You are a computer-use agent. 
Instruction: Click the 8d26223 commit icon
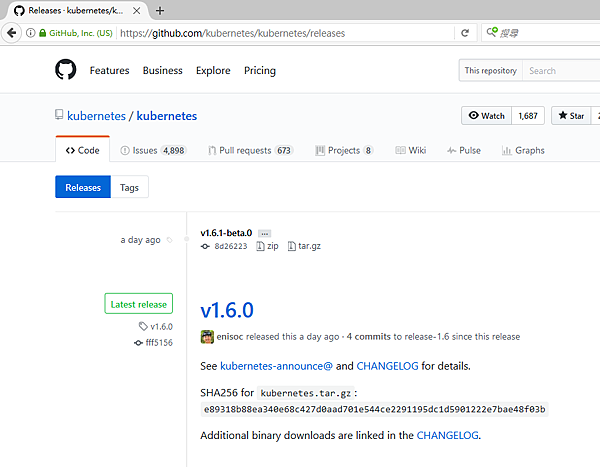pos(205,246)
